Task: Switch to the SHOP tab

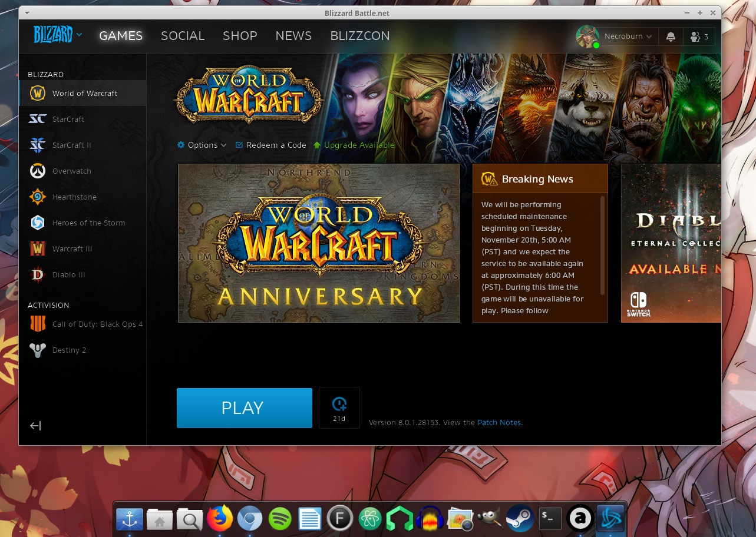Action: click(240, 36)
